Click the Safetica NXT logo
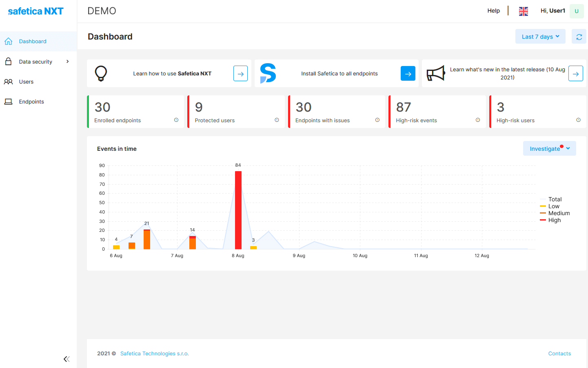Screen dimensions: 588x368 point(36,11)
